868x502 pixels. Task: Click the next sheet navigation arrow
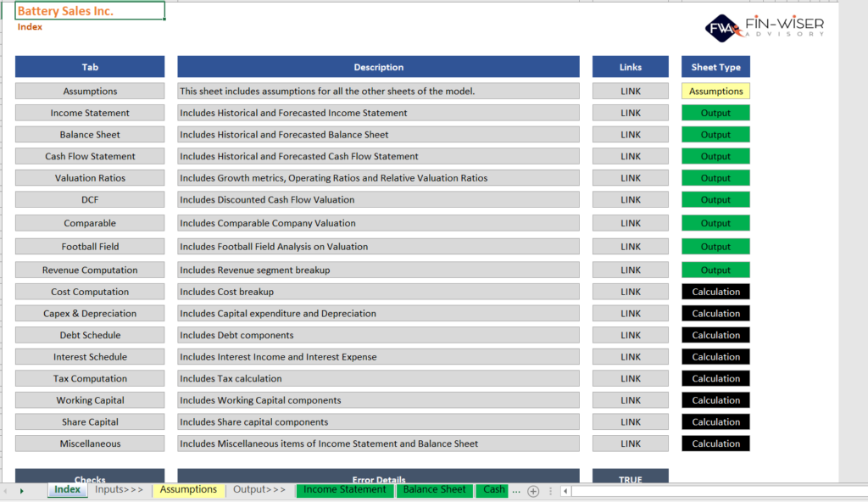(21, 491)
